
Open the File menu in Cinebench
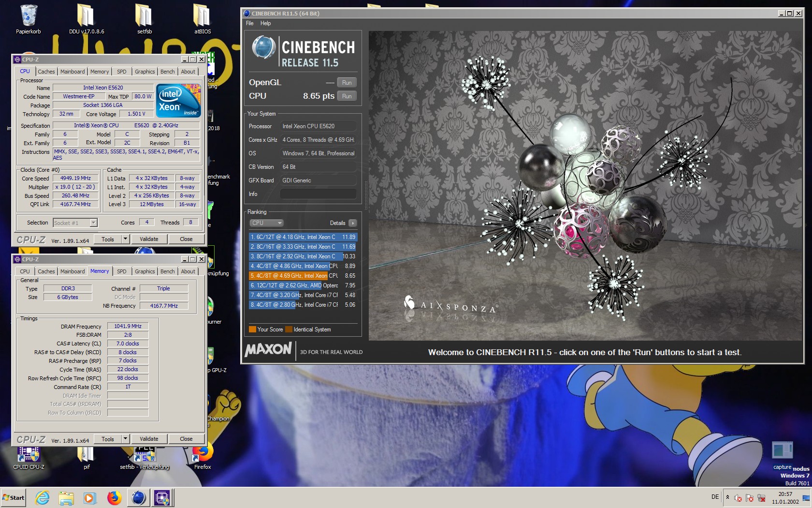249,23
